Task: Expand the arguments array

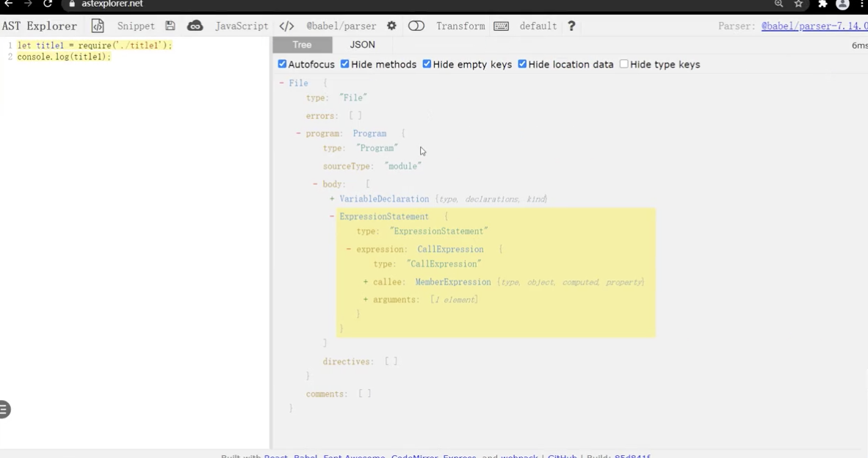Action: [366, 299]
